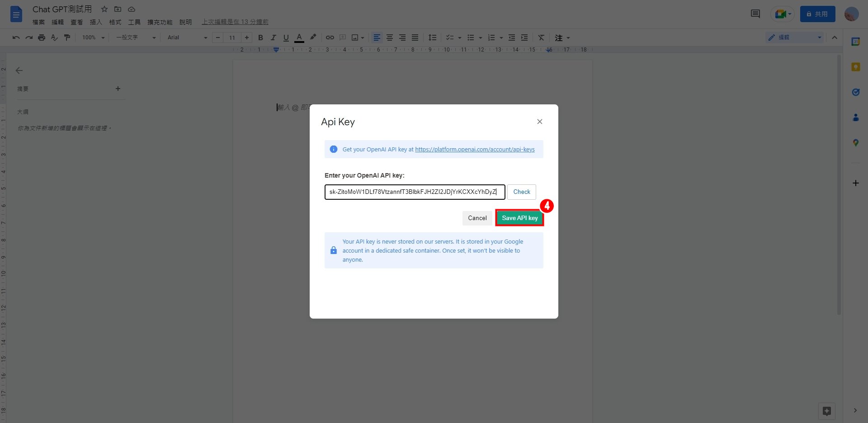Open the checklist dropdown
Image resolution: width=868 pixels, height=423 pixels.
453,38
